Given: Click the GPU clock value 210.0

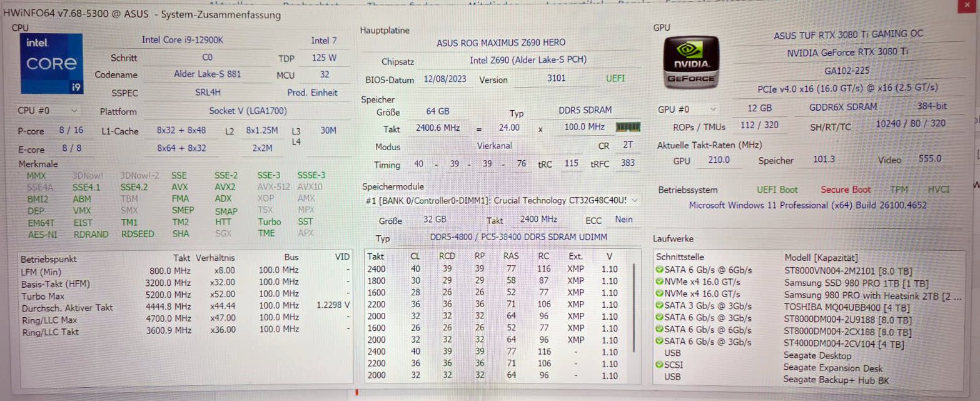Looking at the screenshot, I should pos(719,160).
